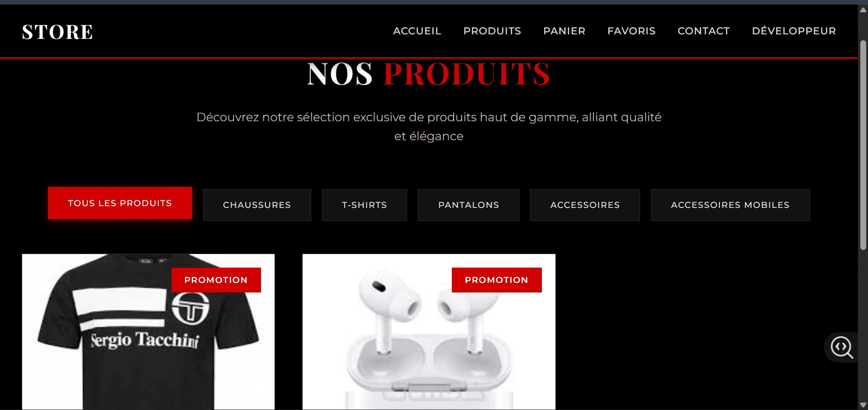Click the page's vertical scrollbar thumb
The width and height of the screenshot is (868, 410).
pyautogui.click(x=863, y=145)
